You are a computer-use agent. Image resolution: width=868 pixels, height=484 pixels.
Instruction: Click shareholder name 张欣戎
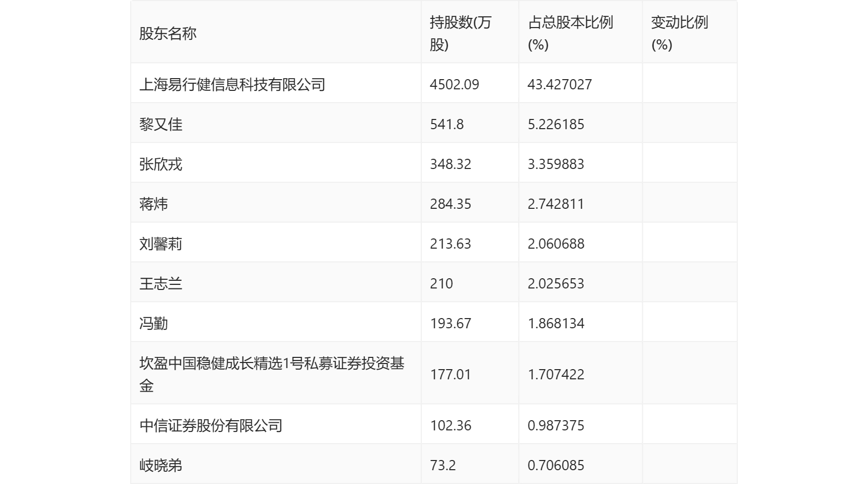[161, 164]
